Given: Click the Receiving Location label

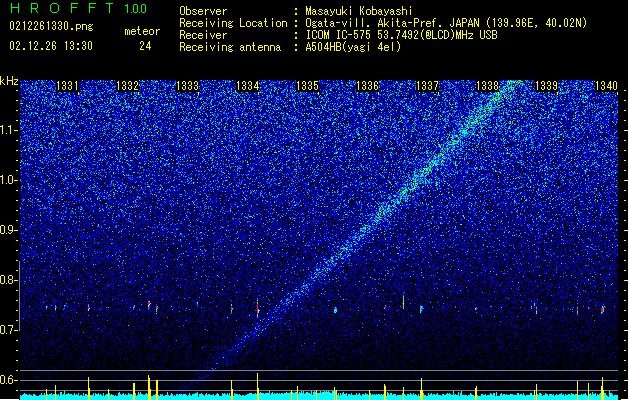Looking at the screenshot, I should [233, 23].
